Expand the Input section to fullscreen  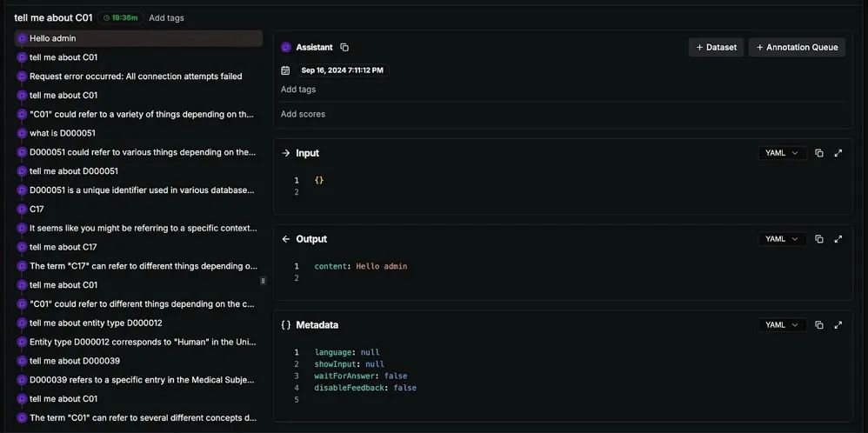(x=838, y=153)
